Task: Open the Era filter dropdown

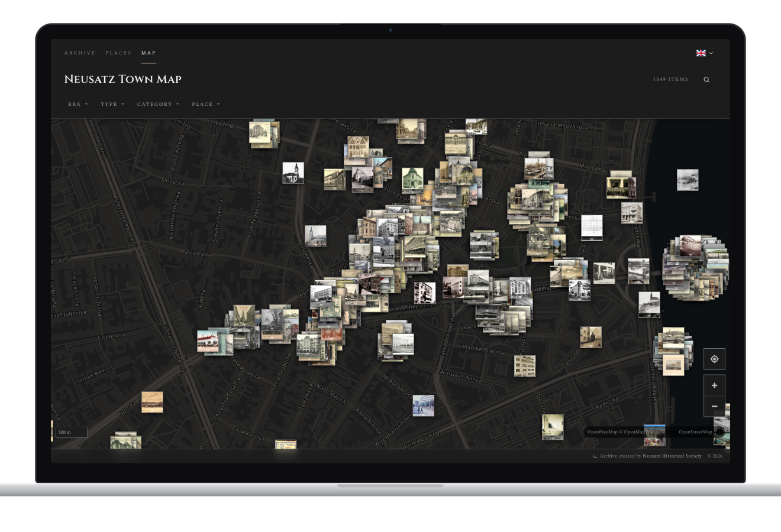Action: pos(78,104)
